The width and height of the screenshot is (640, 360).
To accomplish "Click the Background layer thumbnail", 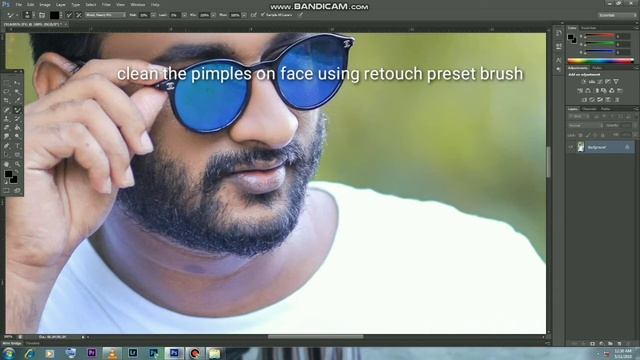I will click(x=580, y=147).
